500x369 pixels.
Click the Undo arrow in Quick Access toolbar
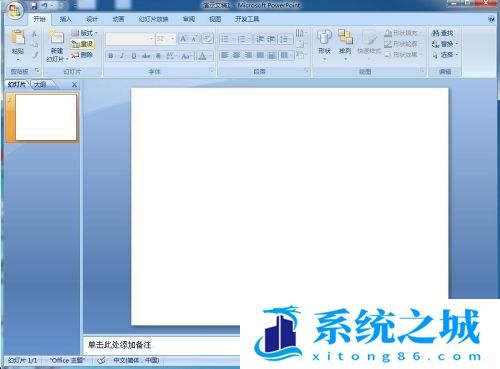(x=45, y=6)
